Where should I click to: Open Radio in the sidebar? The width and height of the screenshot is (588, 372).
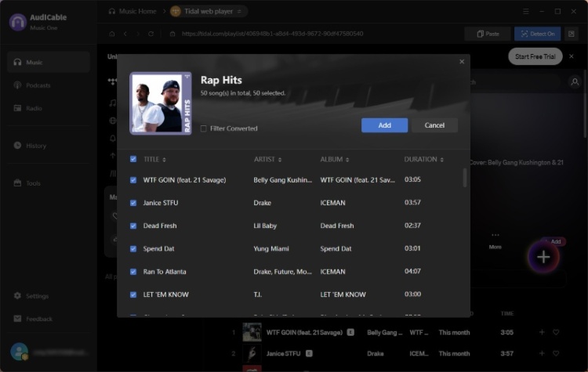[27, 108]
